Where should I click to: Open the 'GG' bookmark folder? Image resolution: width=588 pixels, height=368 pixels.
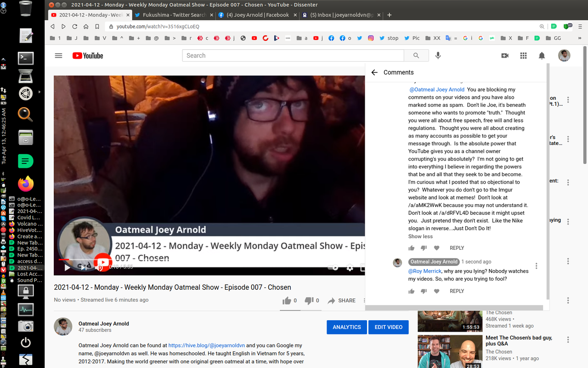pos(554,38)
